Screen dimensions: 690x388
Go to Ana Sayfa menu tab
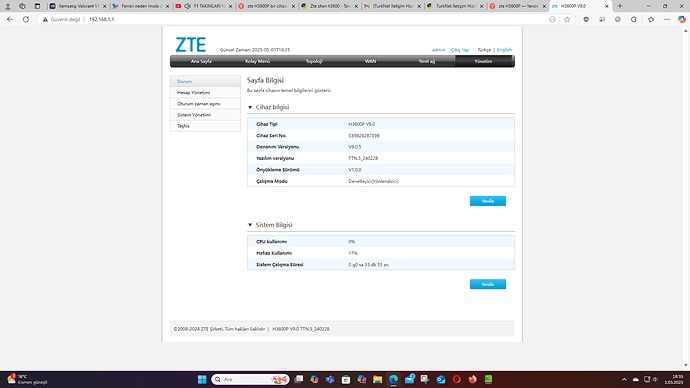(201, 62)
